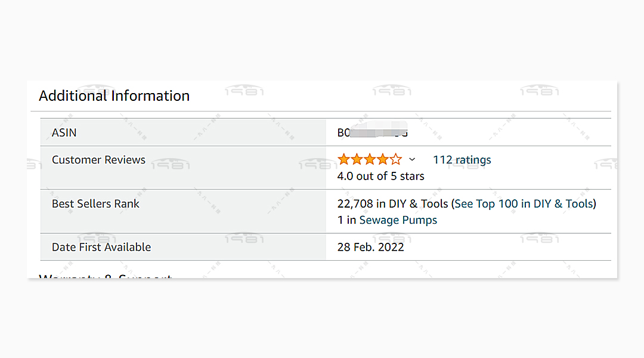Open the 112 ratings link
The image size is (644, 358).
[462, 160]
